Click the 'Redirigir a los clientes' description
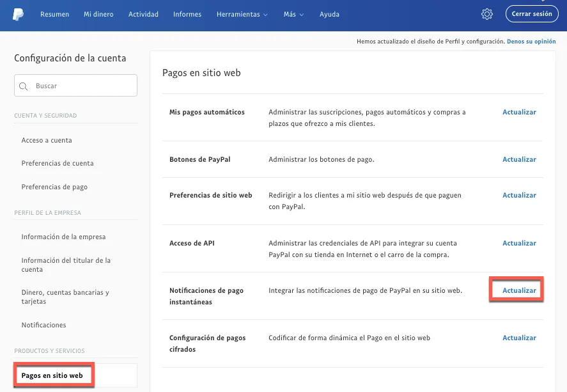This screenshot has width=567, height=392. pos(365,201)
